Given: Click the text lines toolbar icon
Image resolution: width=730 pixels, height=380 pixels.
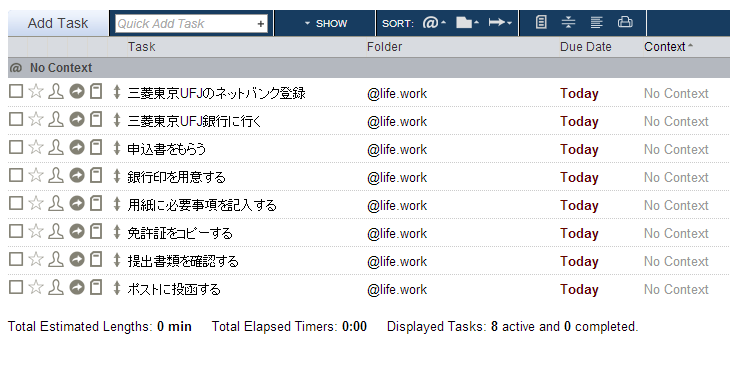Looking at the screenshot, I should 596,22.
